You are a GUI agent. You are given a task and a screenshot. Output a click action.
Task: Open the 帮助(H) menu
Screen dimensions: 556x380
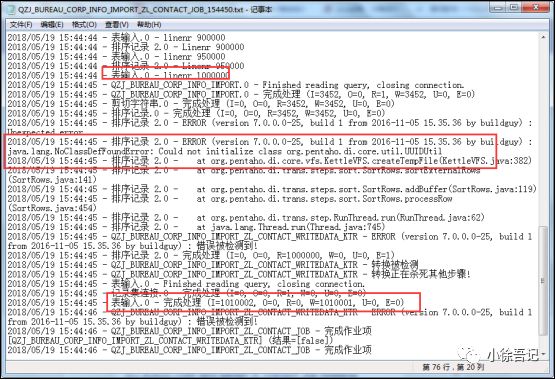pos(149,24)
